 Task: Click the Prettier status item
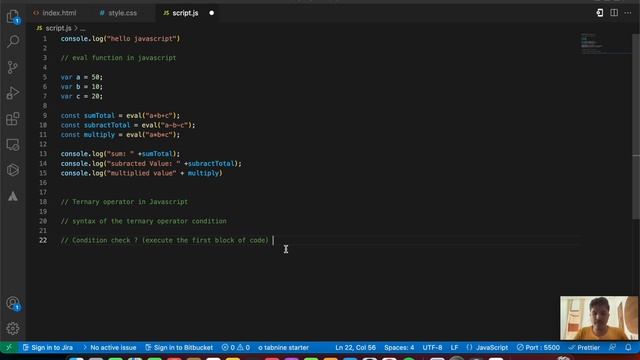click(584, 348)
